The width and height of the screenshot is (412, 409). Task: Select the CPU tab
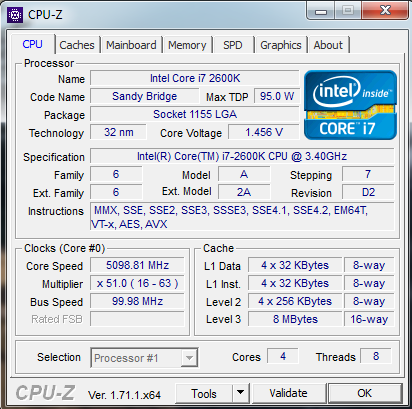[x=33, y=44]
